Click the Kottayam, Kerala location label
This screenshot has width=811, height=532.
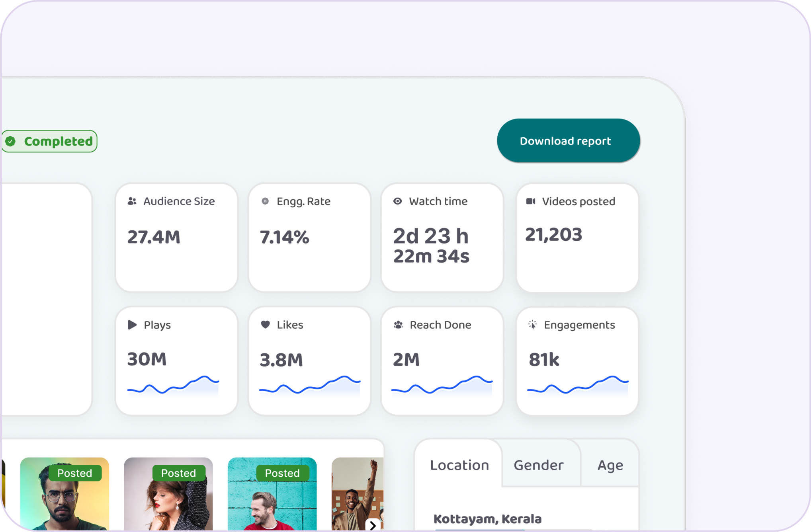point(488,519)
